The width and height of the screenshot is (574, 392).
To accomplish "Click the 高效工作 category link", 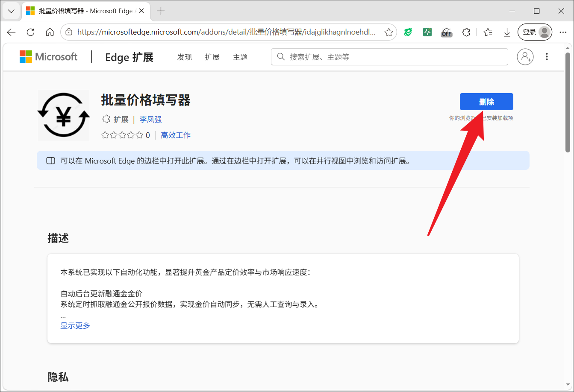I will point(176,135).
